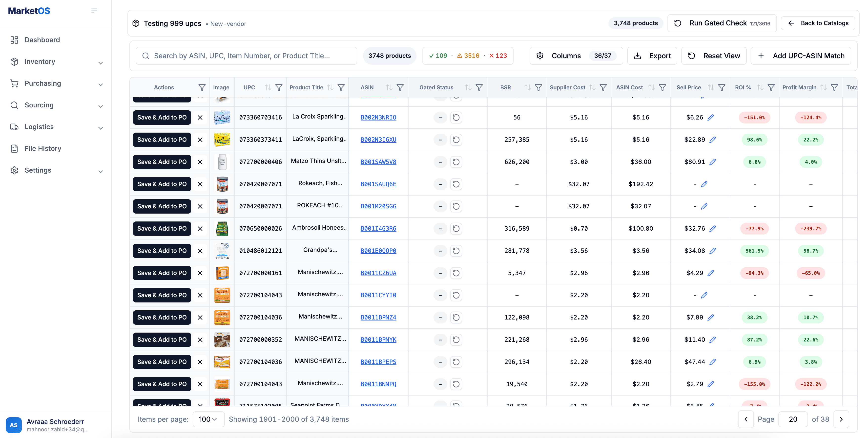Image resolution: width=868 pixels, height=438 pixels.
Task: Save & Add to PO for B002N3NRIO
Action: [162, 118]
